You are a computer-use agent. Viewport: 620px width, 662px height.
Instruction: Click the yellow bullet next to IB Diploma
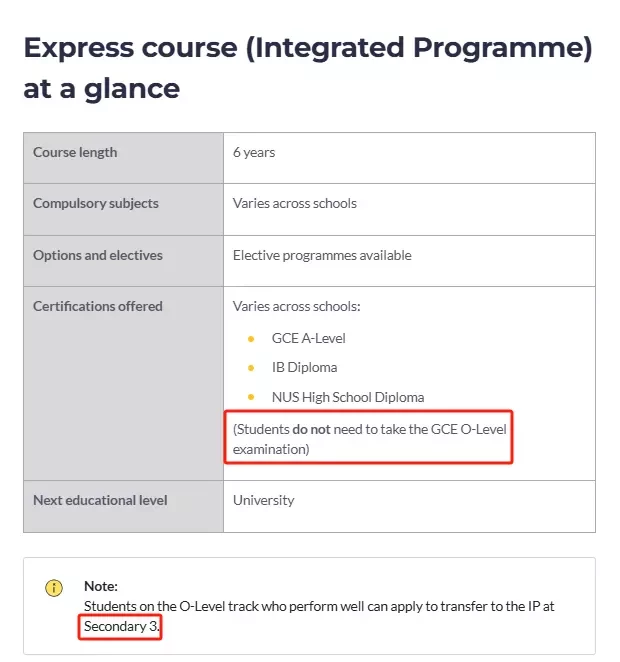[251, 368]
